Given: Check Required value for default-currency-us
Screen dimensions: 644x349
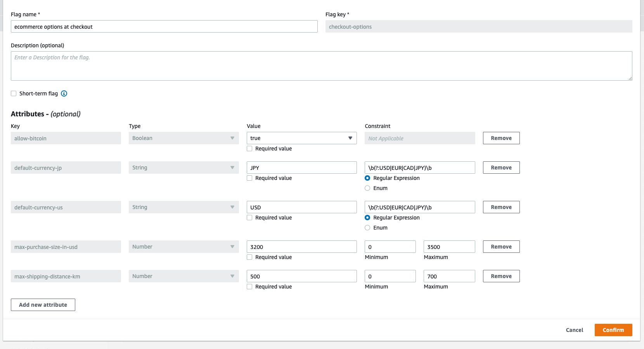Looking at the screenshot, I should point(249,218).
